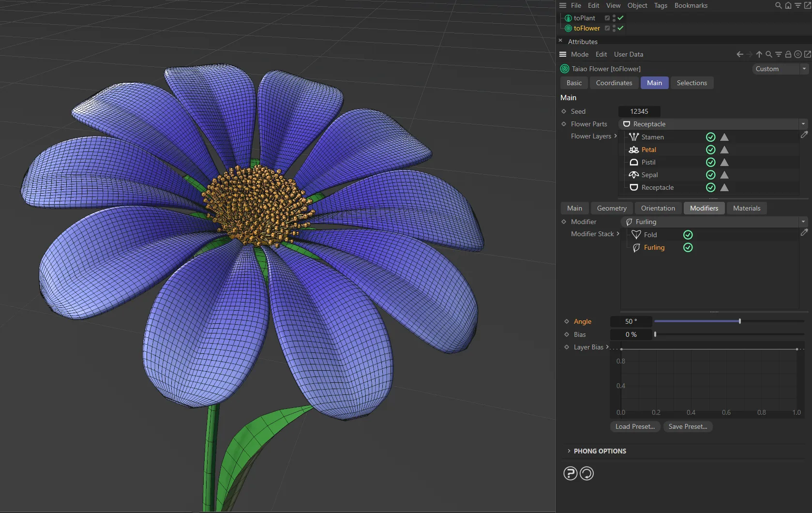The width and height of the screenshot is (812, 513).
Task: Click the eyedropper beside the Flower Parts list
Action: point(804,135)
